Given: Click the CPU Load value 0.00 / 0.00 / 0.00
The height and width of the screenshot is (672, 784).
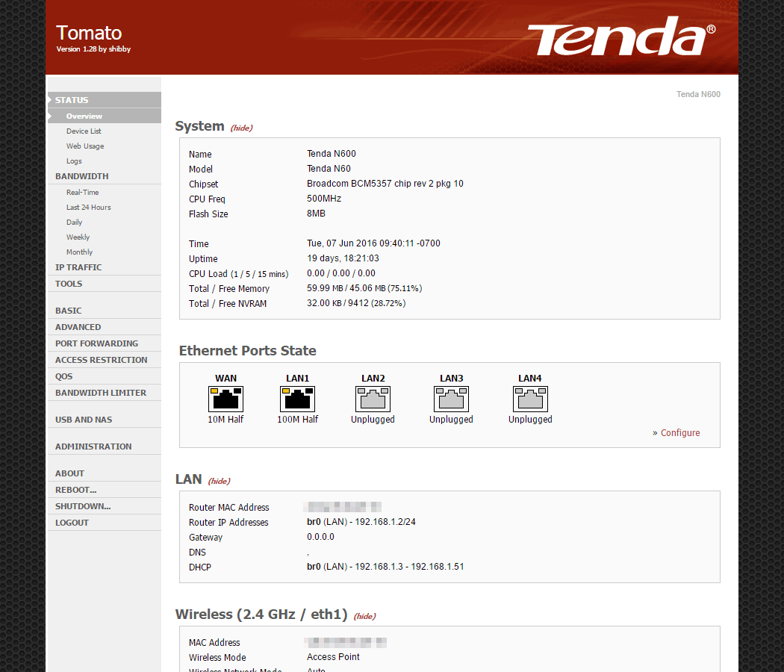Looking at the screenshot, I should 341,273.
